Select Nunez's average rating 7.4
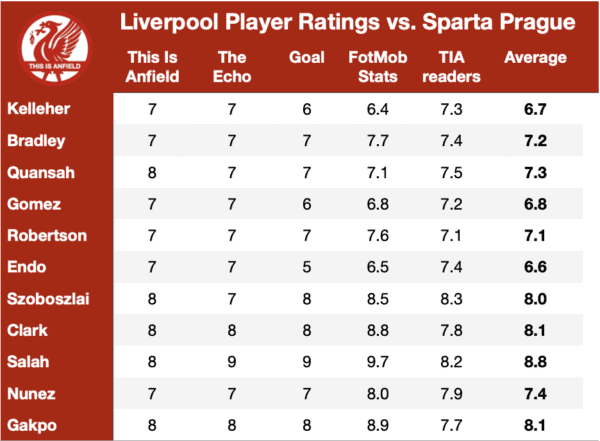Viewport: 600px width, 441px height. point(535,394)
